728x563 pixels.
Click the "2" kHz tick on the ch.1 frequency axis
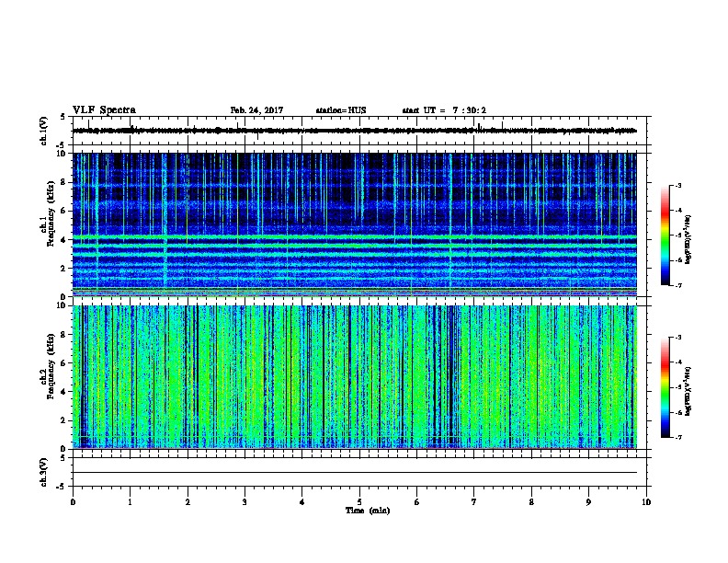63,268
